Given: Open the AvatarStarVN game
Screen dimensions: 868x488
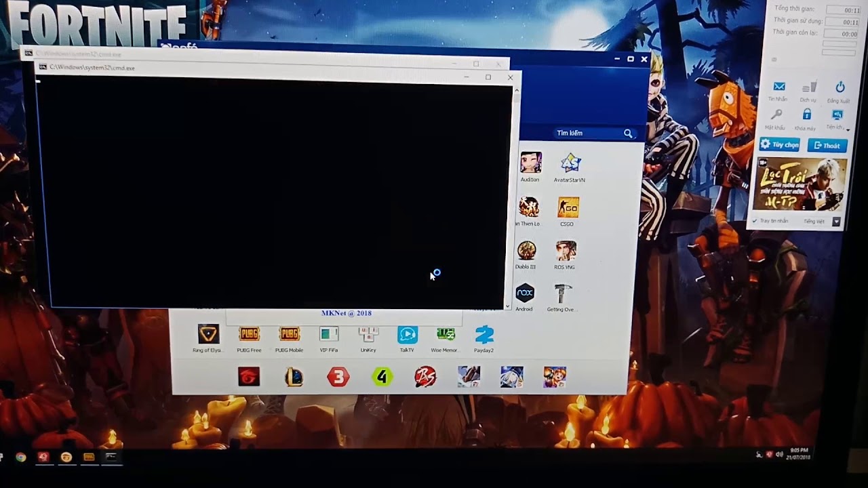Looking at the screenshot, I should (570, 163).
